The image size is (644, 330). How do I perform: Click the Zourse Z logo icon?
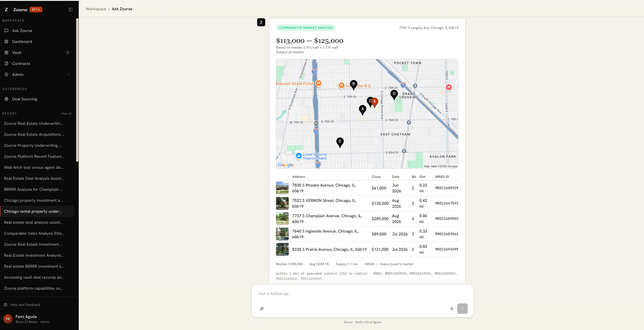[x=7, y=10]
